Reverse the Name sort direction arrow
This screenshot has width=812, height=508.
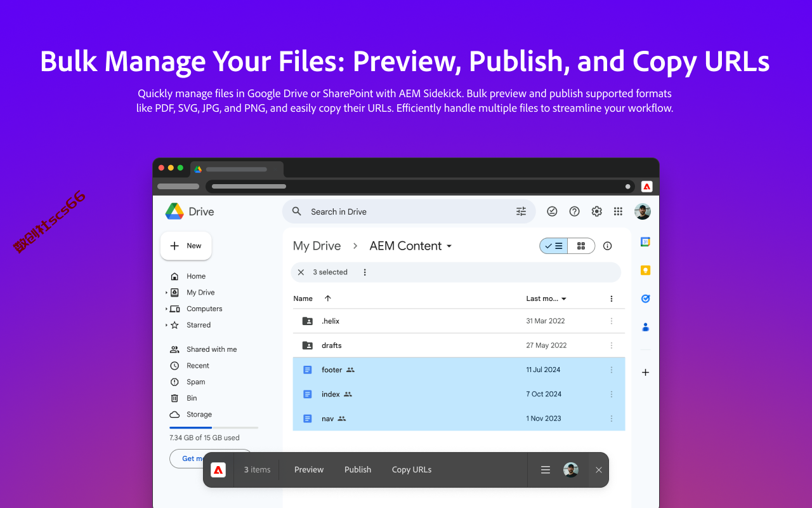coord(327,298)
